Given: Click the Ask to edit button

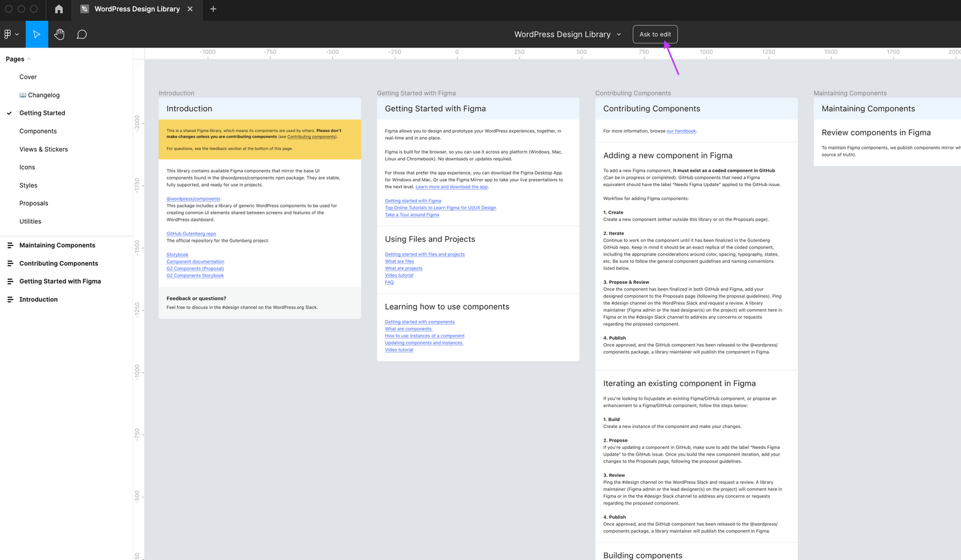Looking at the screenshot, I should tap(655, 34).
